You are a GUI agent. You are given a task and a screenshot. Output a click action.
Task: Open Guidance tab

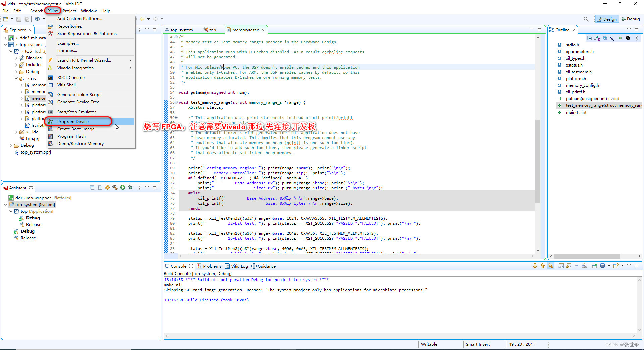(264, 266)
